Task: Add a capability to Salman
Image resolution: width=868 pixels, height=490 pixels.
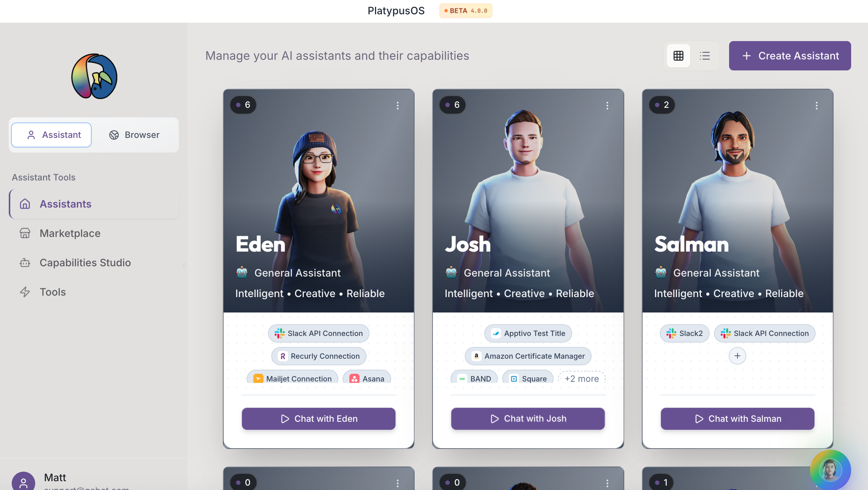Action: pos(737,356)
